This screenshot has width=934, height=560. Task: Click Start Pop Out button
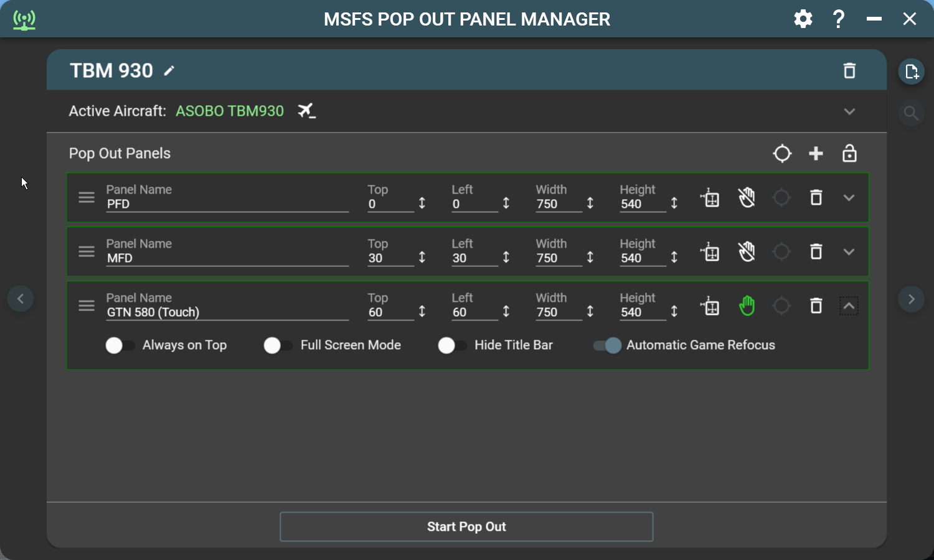(x=466, y=527)
